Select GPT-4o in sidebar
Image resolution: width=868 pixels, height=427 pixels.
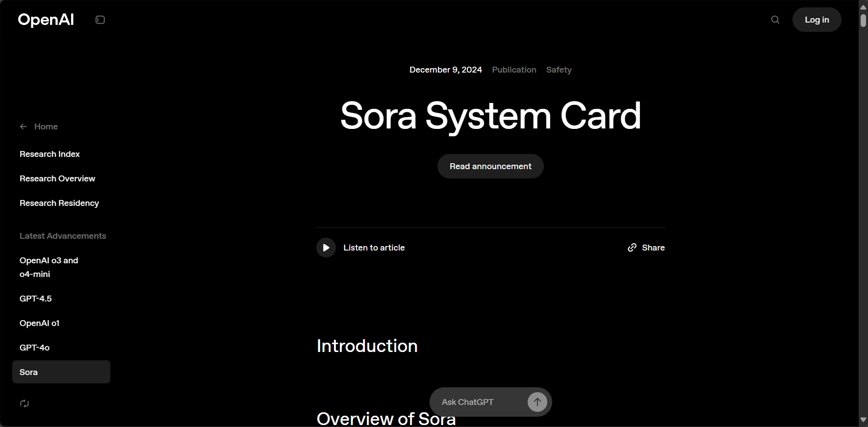click(34, 348)
